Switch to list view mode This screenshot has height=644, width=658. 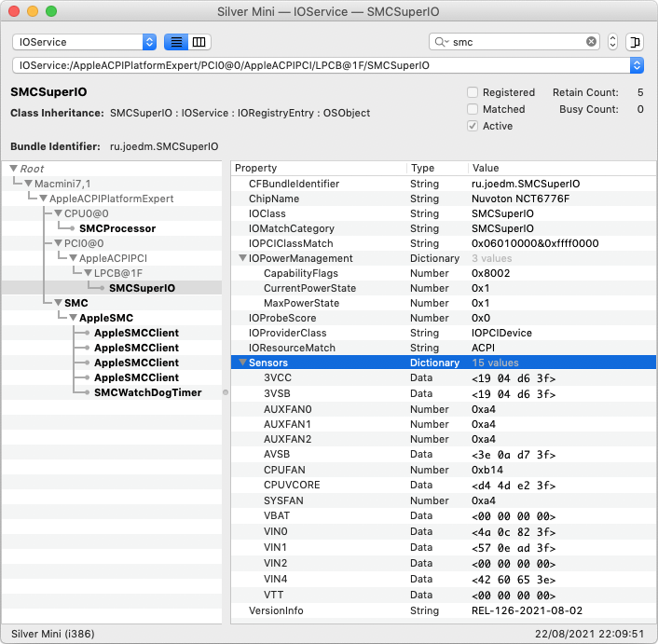click(176, 42)
